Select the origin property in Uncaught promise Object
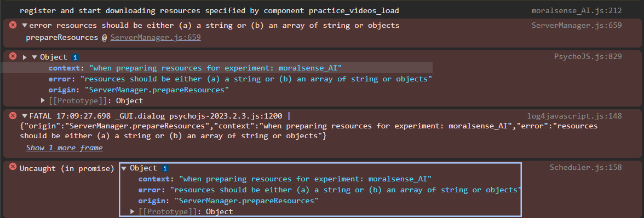This screenshot has width=644, height=218. coord(228,201)
